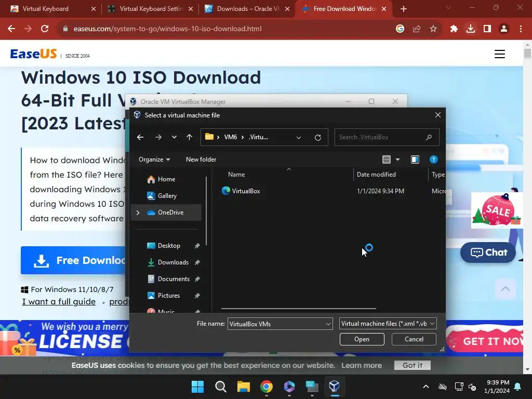This screenshot has height=399, width=532.
Task: Open the EaseUS Chat widget
Action: pyautogui.click(x=488, y=252)
